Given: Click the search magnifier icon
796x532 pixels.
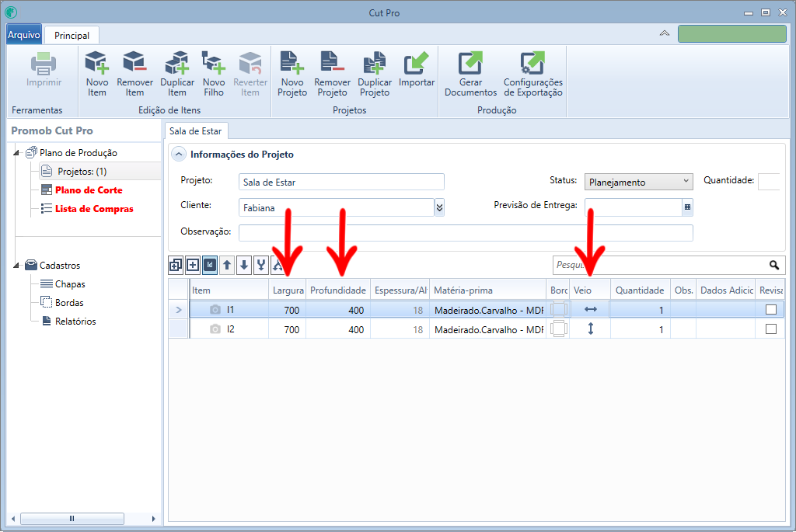Looking at the screenshot, I should pos(774,265).
